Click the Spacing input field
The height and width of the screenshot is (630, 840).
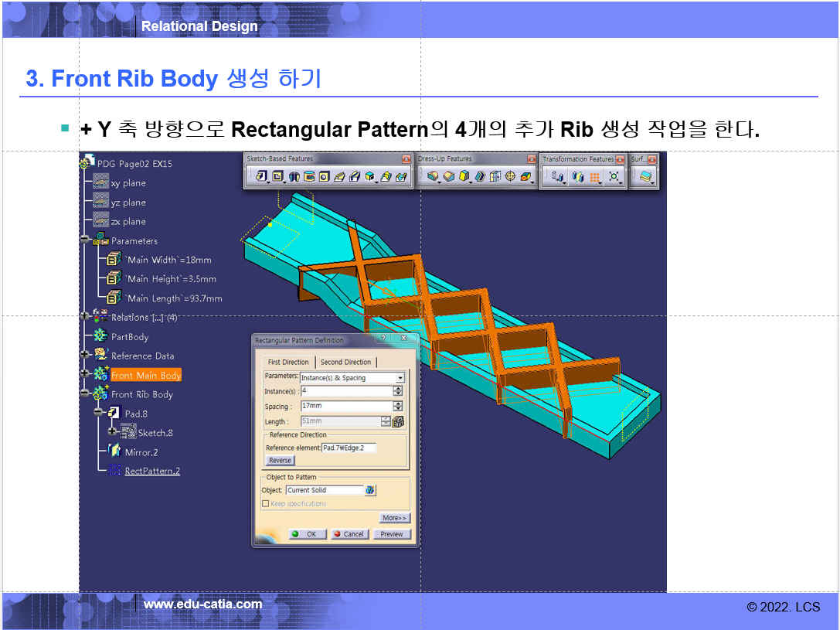click(345, 406)
